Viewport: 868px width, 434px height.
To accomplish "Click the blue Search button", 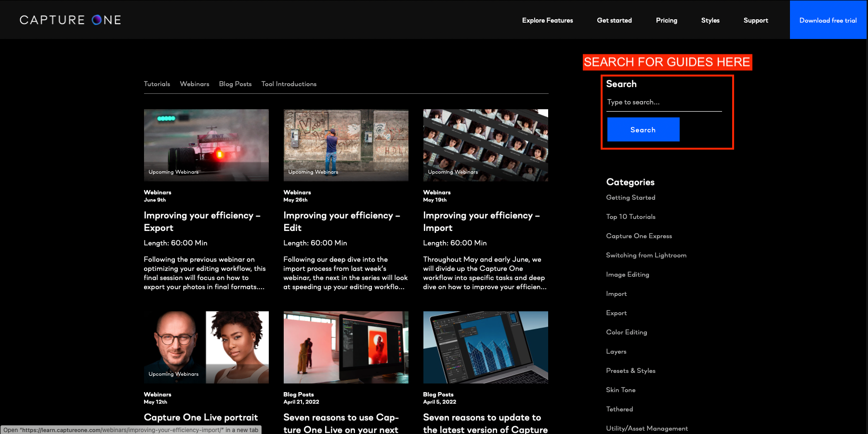I will tap(643, 129).
